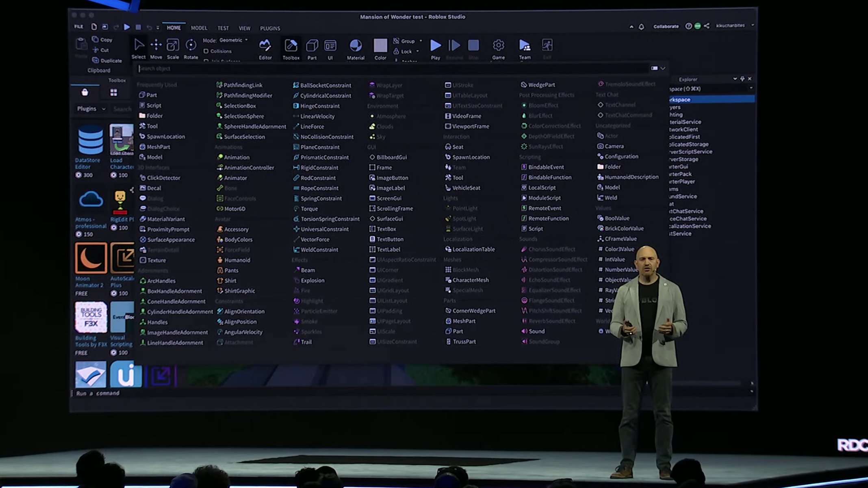Activate the Scale tool
Image resolution: width=868 pixels, height=488 pixels.
pyautogui.click(x=173, y=48)
